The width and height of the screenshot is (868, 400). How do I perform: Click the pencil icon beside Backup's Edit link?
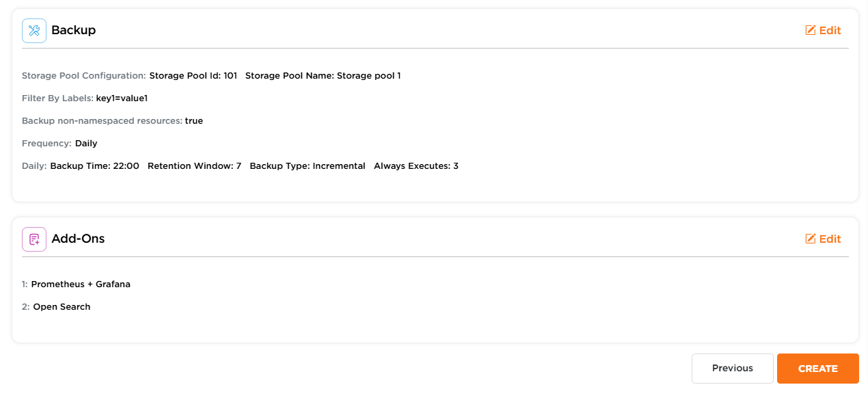tap(811, 30)
